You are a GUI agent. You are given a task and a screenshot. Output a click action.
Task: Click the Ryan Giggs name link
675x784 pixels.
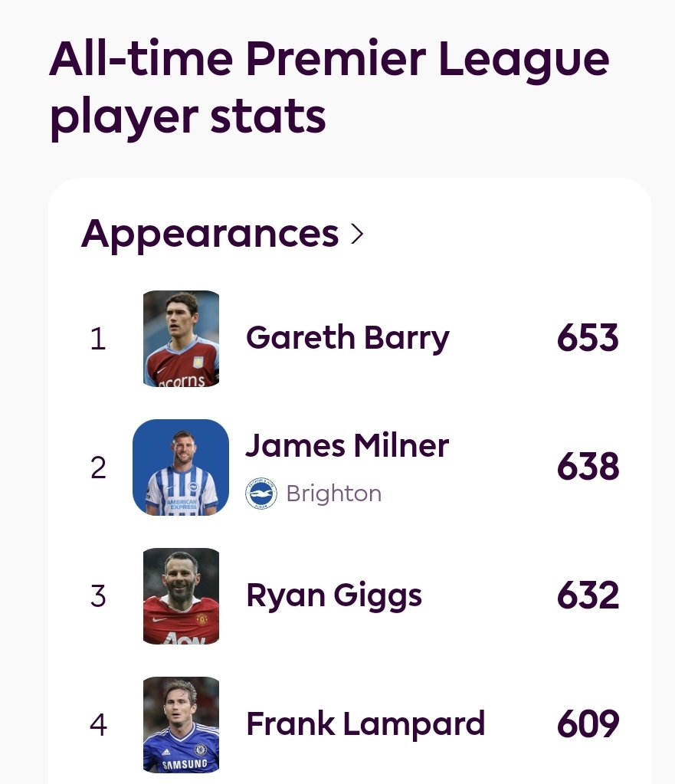point(334,596)
